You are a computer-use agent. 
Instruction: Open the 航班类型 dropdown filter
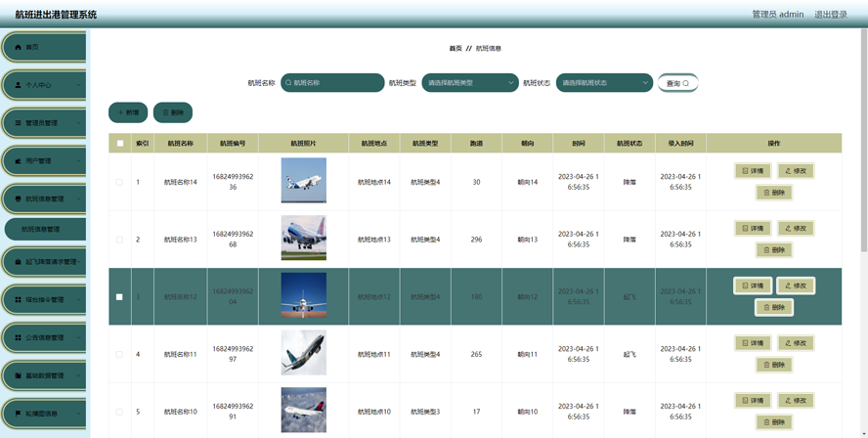point(470,83)
